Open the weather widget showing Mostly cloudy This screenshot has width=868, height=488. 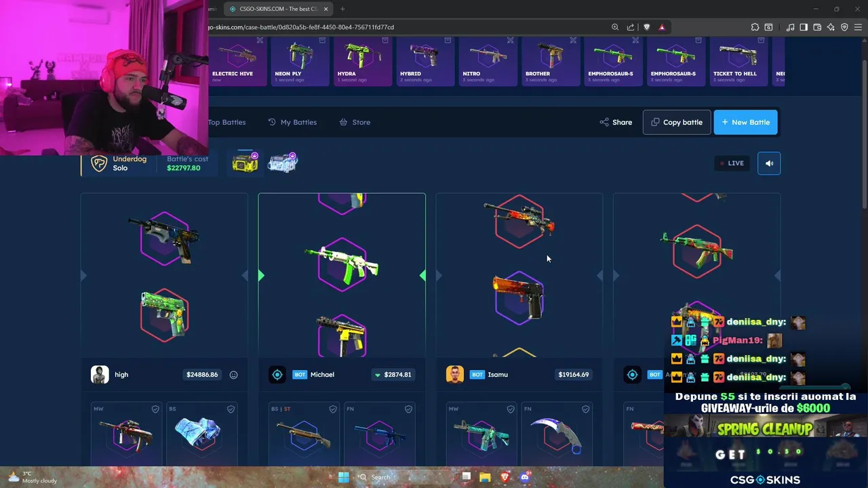(32, 477)
